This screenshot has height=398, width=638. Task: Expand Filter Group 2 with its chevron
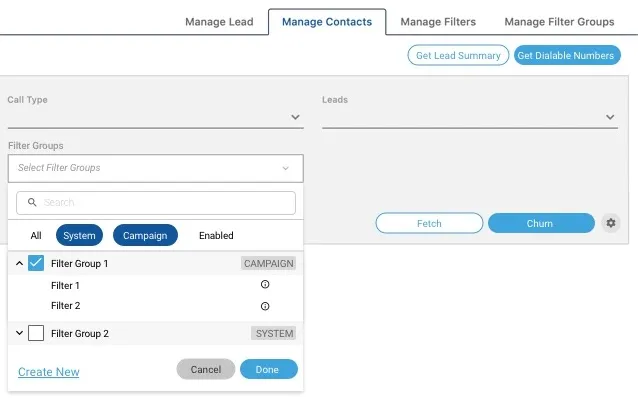click(19, 333)
